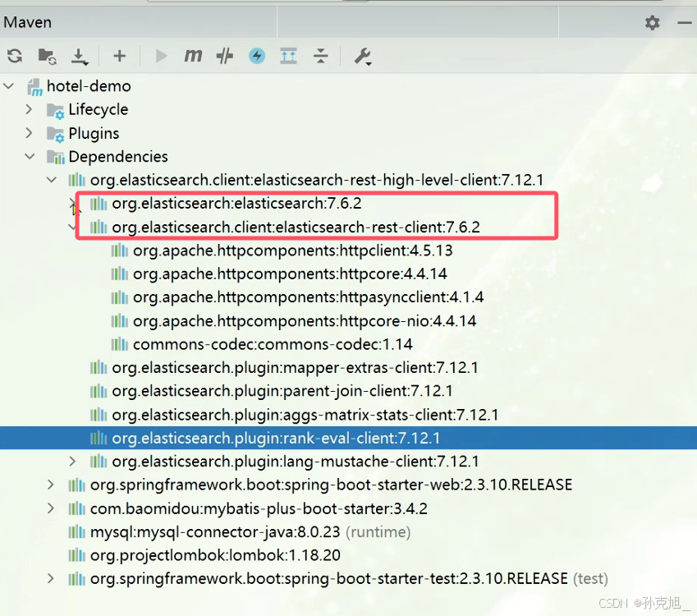This screenshot has width=697, height=616.
Task: Hide the Maven tool window
Action: [684, 23]
